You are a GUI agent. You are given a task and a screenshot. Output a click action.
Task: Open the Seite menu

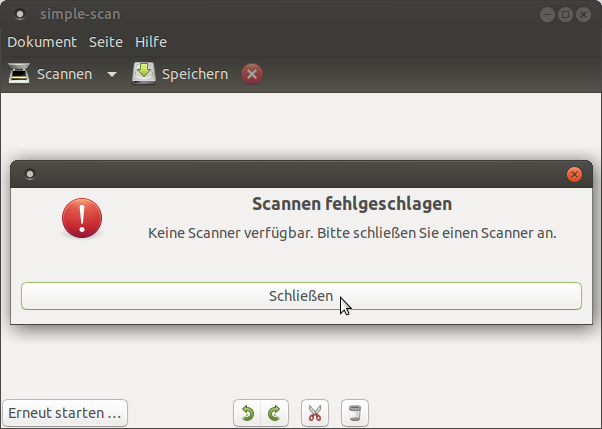click(x=106, y=42)
